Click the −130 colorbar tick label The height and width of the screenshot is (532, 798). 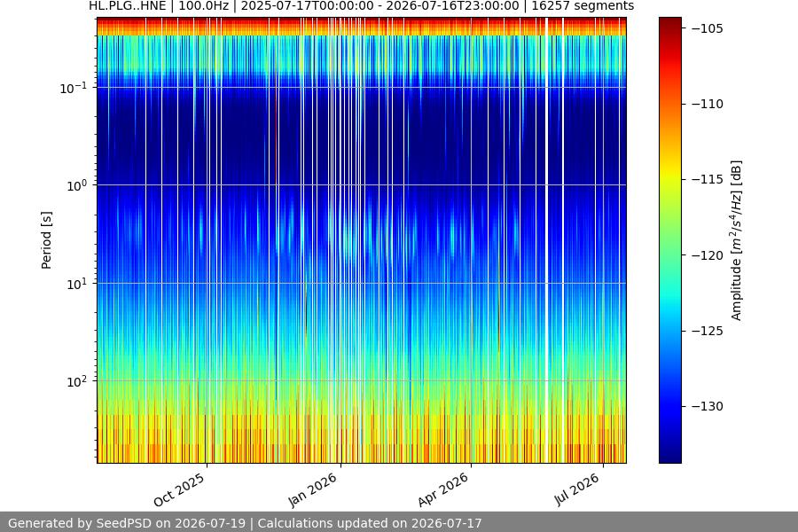707,406
